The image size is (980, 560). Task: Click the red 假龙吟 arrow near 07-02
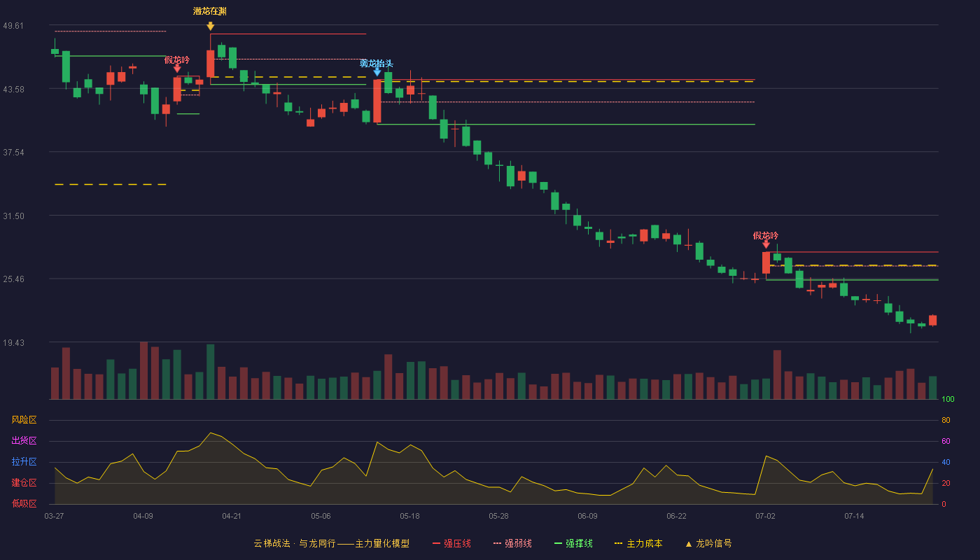click(766, 244)
